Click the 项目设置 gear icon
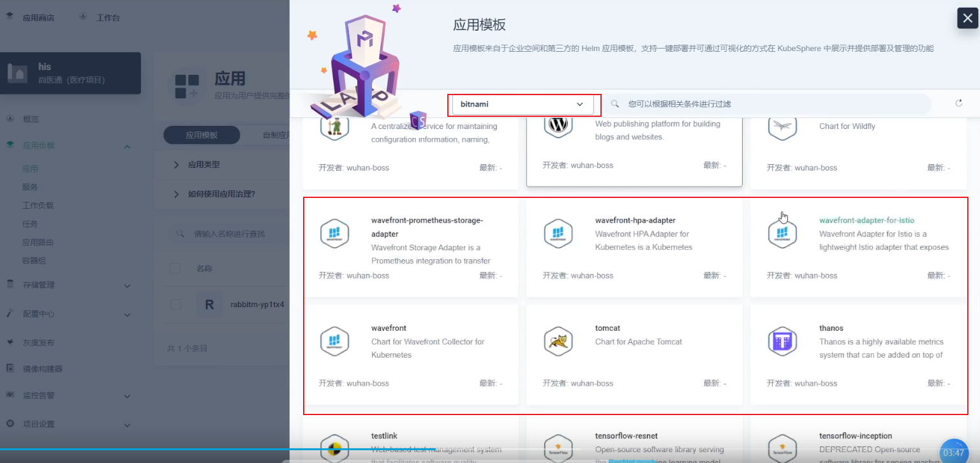This screenshot has height=463, width=980. click(x=10, y=424)
